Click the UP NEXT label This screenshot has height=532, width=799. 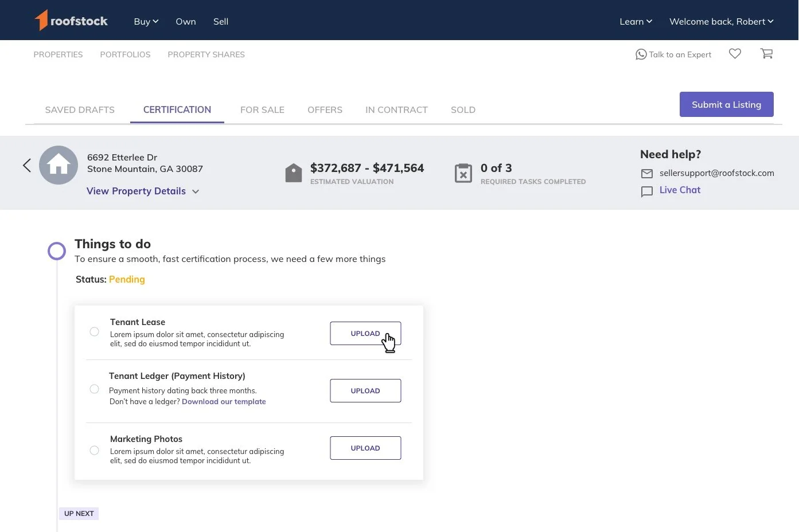(79, 514)
